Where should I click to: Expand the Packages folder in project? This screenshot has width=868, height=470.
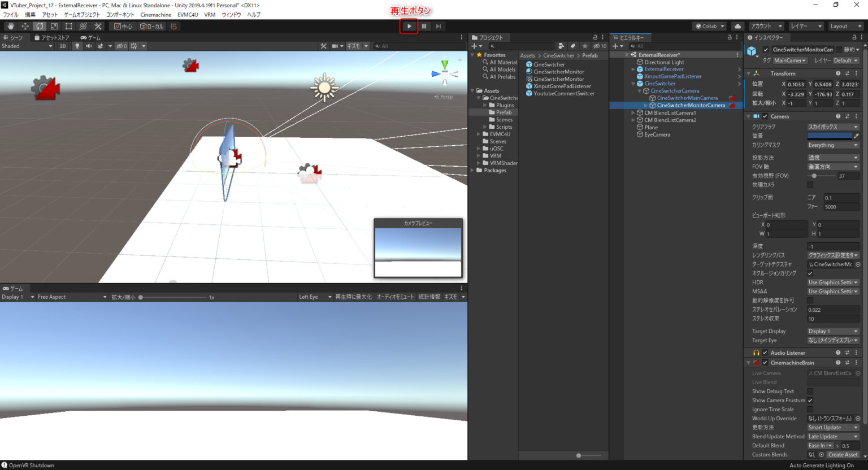(473, 170)
